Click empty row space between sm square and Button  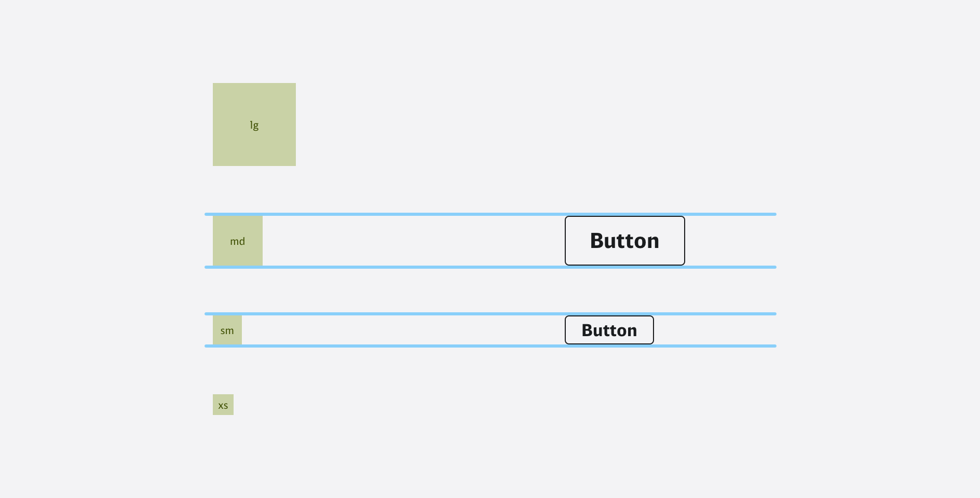(x=403, y=330)
